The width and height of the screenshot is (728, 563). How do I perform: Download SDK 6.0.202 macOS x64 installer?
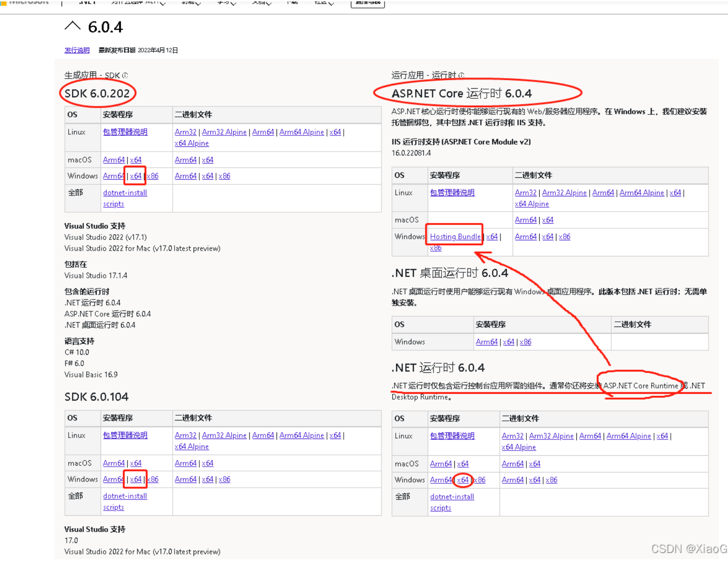136,160
